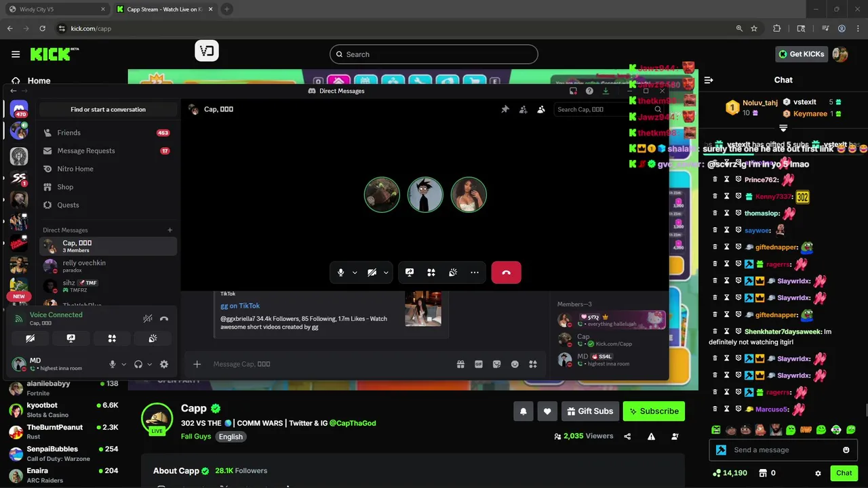Click the Kick search field

tap(434, 54)
